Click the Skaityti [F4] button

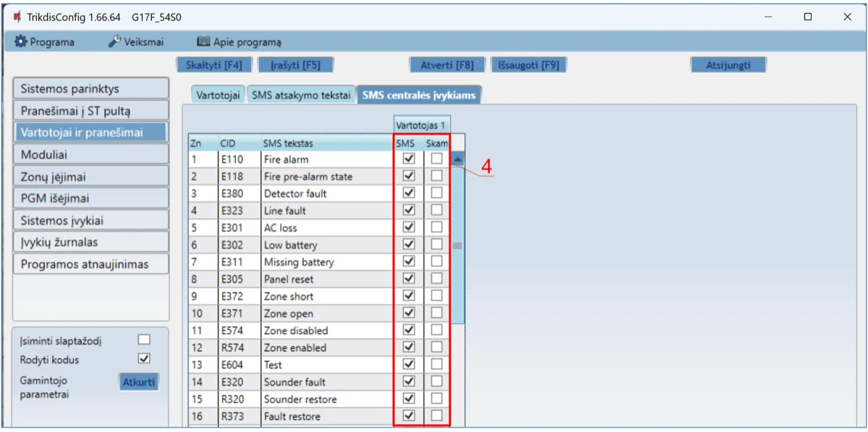point(214,64)
